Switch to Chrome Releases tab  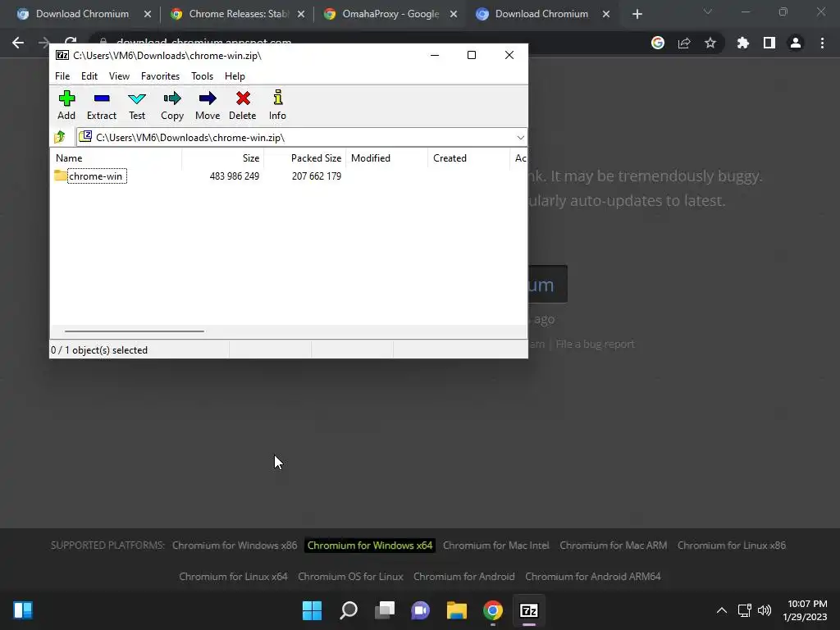[238, 14]
